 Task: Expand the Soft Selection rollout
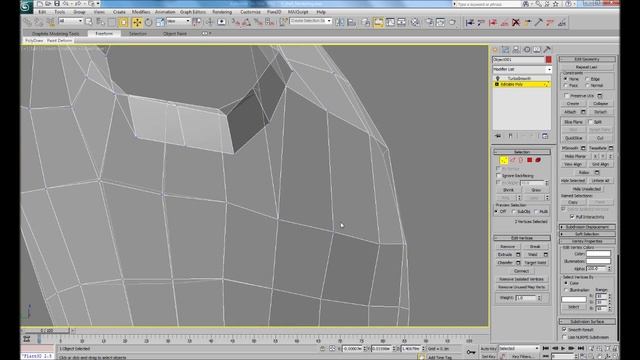[x=587, y=234]
